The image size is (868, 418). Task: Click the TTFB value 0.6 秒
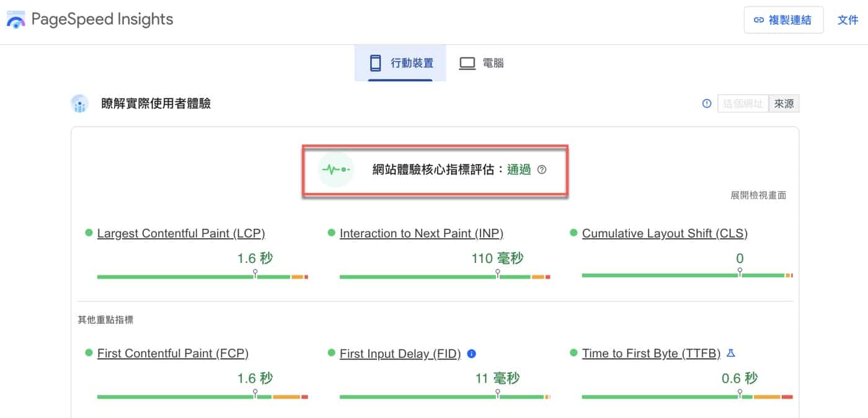pos(740,378)
